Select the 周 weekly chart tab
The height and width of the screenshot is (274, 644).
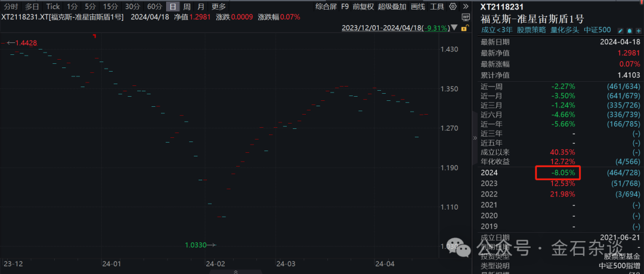click(187, 7)
